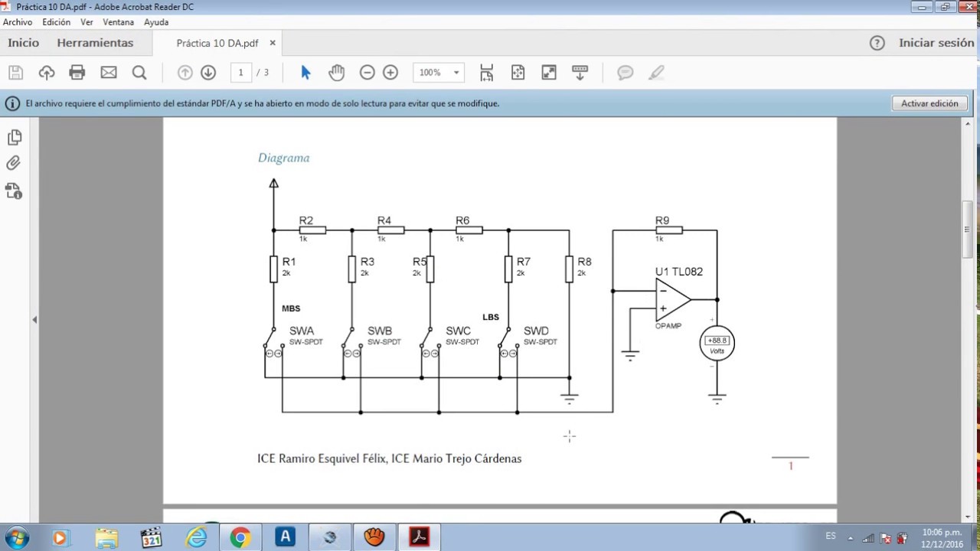Switch to the Herramientas tab
The width and height of the screenshot is (980, 551).
(95, 43)
